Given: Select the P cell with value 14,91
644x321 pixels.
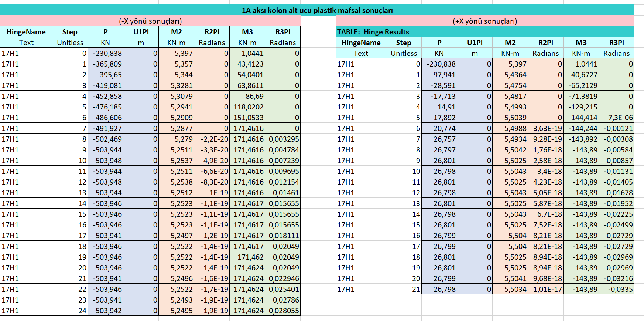Looking at the screenshot, I should (x=439, y=107).
